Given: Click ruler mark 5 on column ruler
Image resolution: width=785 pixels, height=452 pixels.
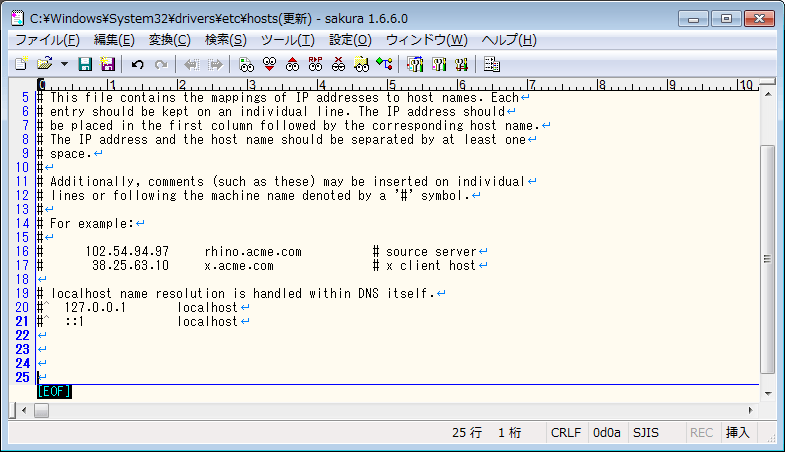Looking at the screenshot, I should click(x=391, y=85).
